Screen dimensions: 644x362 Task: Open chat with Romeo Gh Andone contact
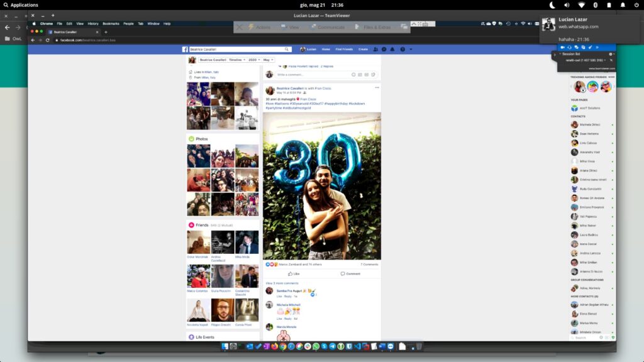[591, 198]
